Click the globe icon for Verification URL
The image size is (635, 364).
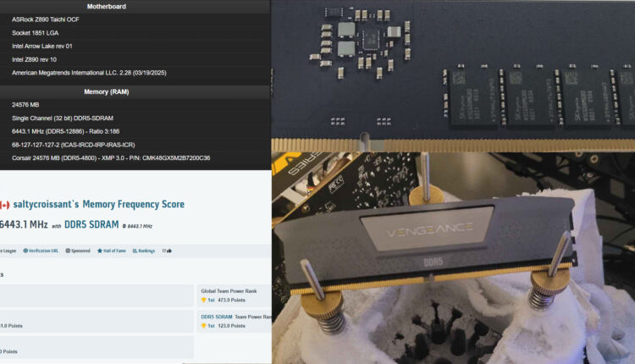coord(25,251)
